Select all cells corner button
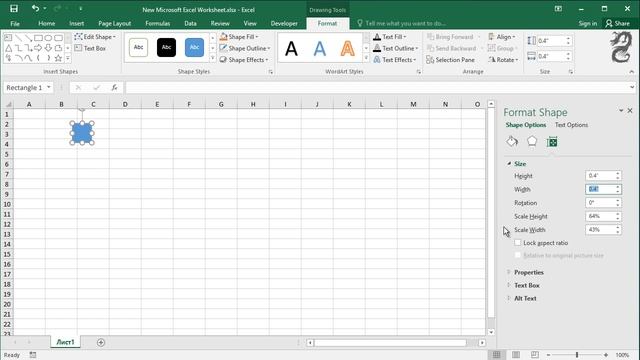This screenshot has width=640, height=360. [8, 104]
